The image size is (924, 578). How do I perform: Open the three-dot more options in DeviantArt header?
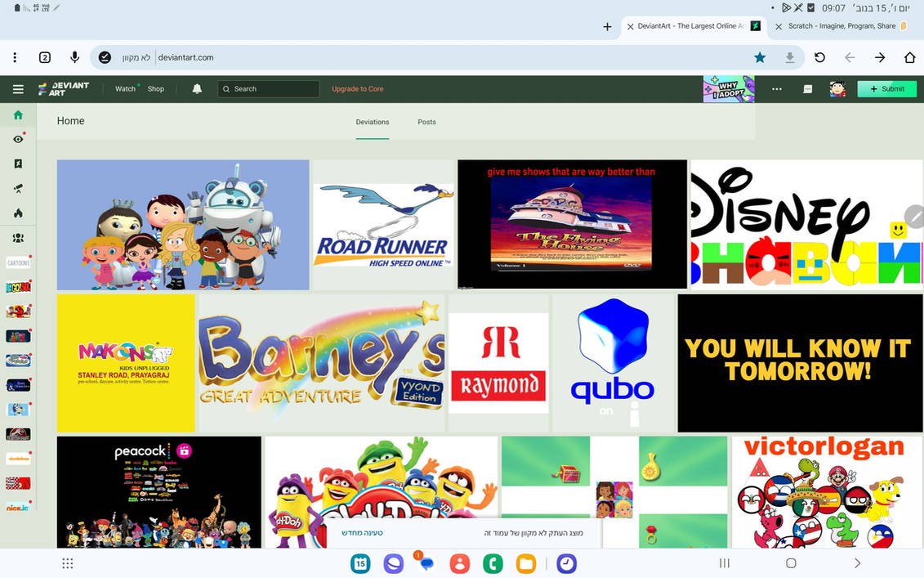[x=777, y=89]
